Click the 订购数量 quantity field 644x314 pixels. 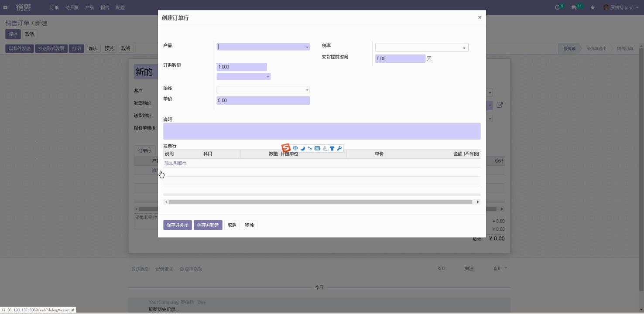[x=242, y=67]
